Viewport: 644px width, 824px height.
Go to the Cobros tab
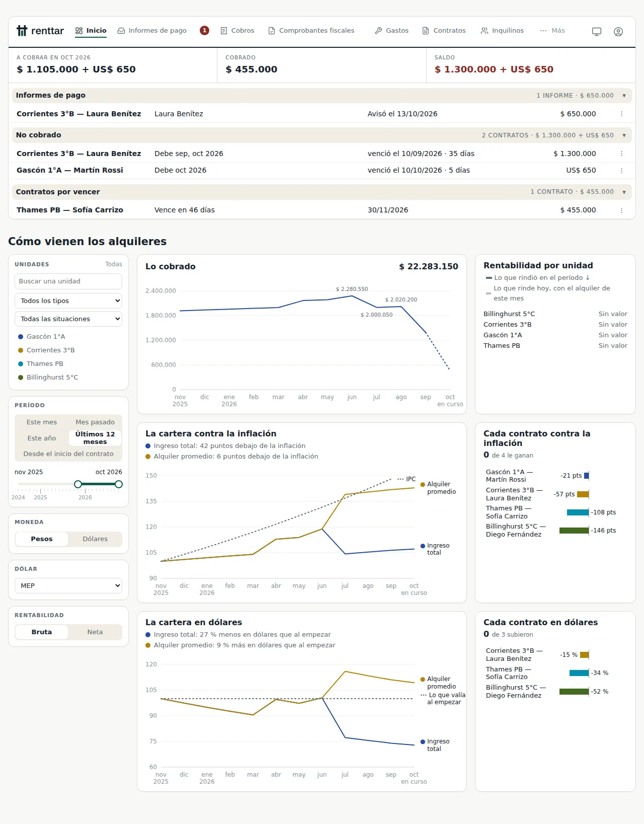coord(237,31)
